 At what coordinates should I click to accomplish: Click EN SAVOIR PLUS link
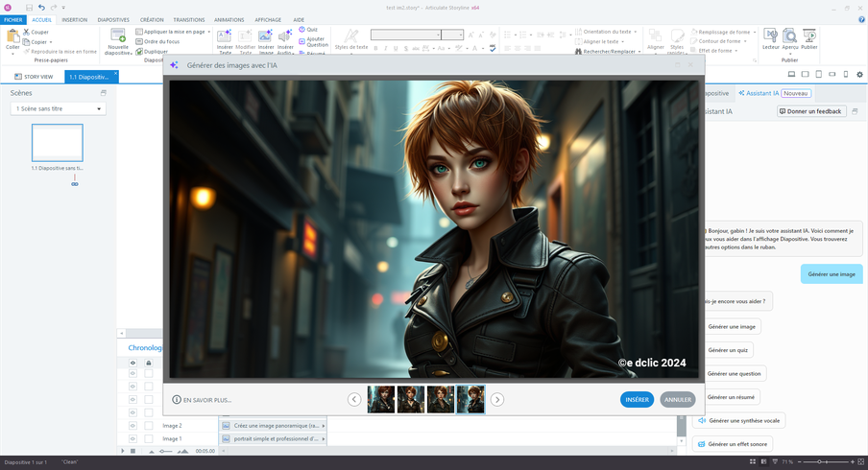click(x=207, y=400)
